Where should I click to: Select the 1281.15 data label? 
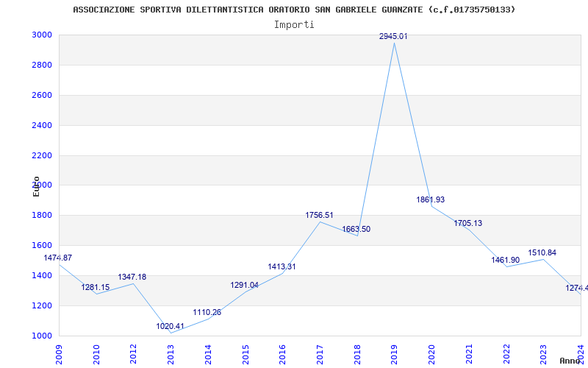(x=96, y=287)
